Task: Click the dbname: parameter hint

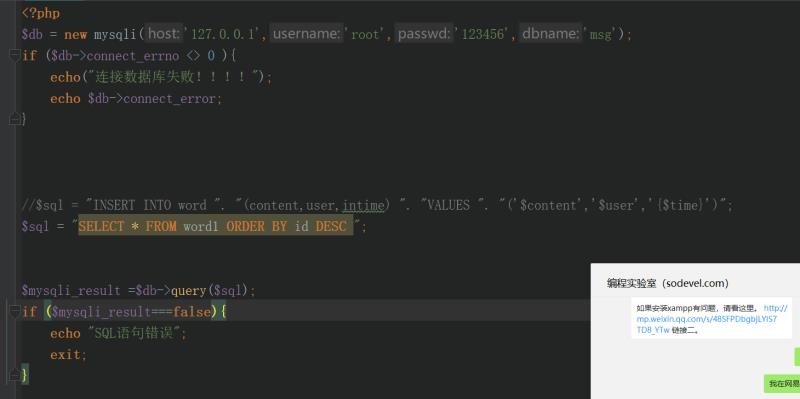Action: pos(551,34)
